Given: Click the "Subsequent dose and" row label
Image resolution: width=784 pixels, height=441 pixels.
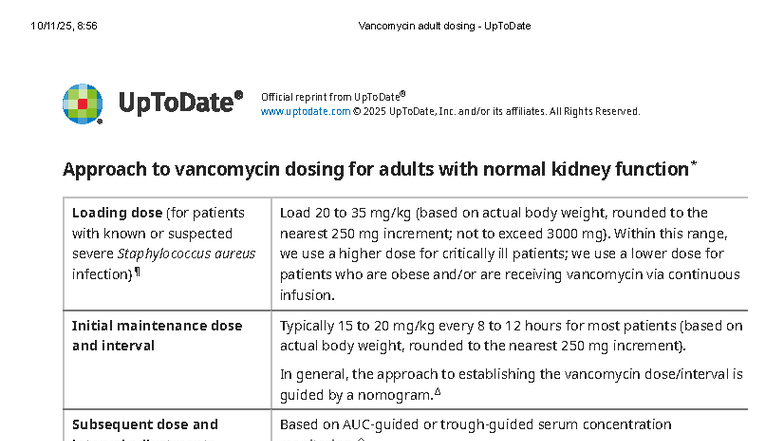Looking at the screenshot, I should tap(144, 425).
